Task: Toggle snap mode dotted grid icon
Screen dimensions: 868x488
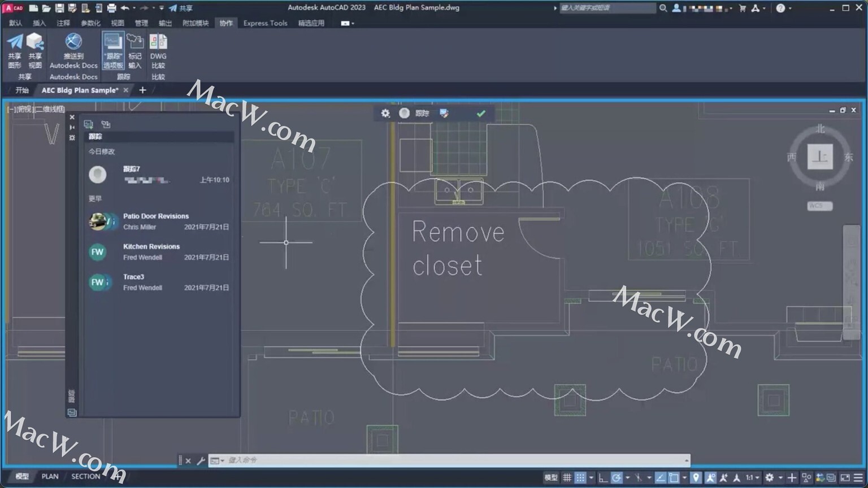Action: click(x=580, y=478)
